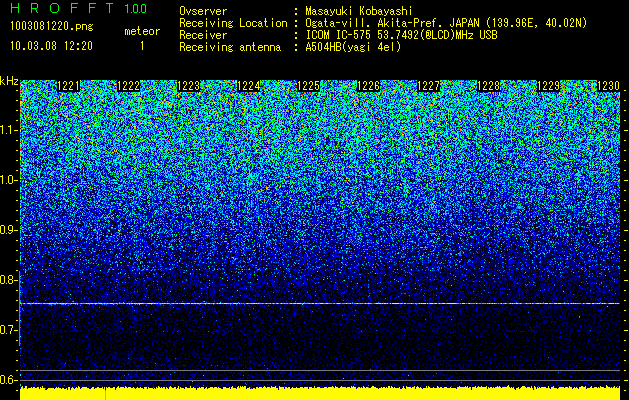Click the 0.7 frequency axis label

pyautogui.click(x=8, y=330)
